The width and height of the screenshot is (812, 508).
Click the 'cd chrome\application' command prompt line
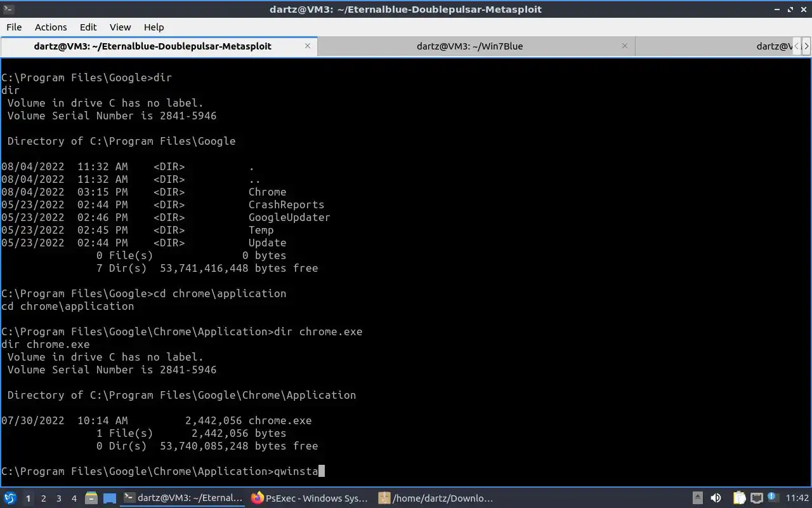144,293
